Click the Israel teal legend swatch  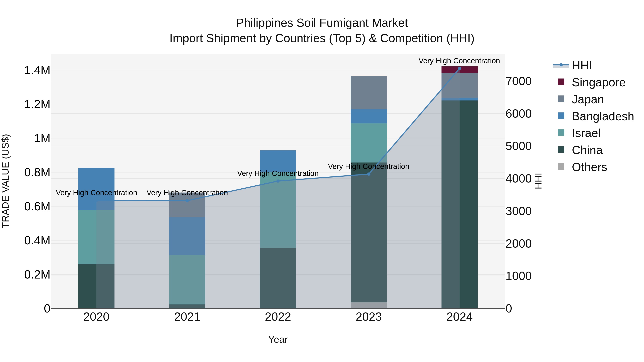tap(561, 132)
